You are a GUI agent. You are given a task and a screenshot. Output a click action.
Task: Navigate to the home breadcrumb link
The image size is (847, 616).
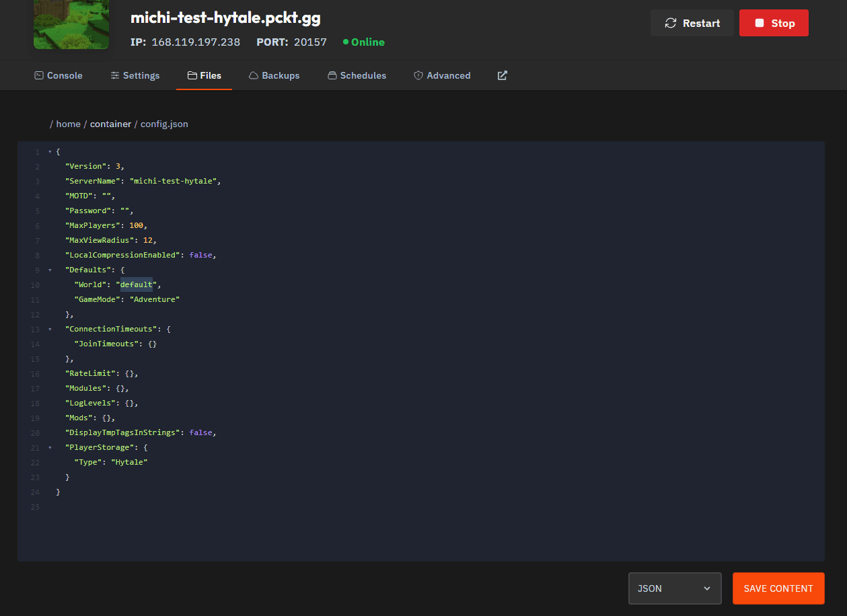pyautogui.click(x=68, y=124)
